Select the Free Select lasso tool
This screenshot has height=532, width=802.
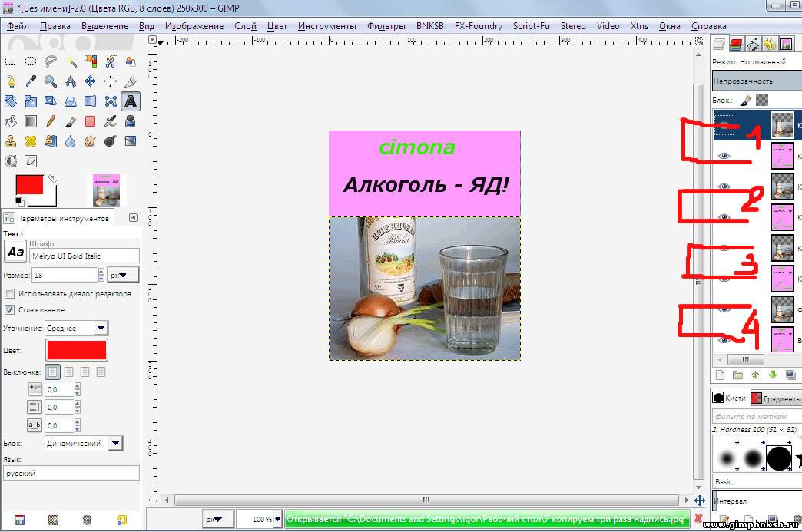click(51, 62)
